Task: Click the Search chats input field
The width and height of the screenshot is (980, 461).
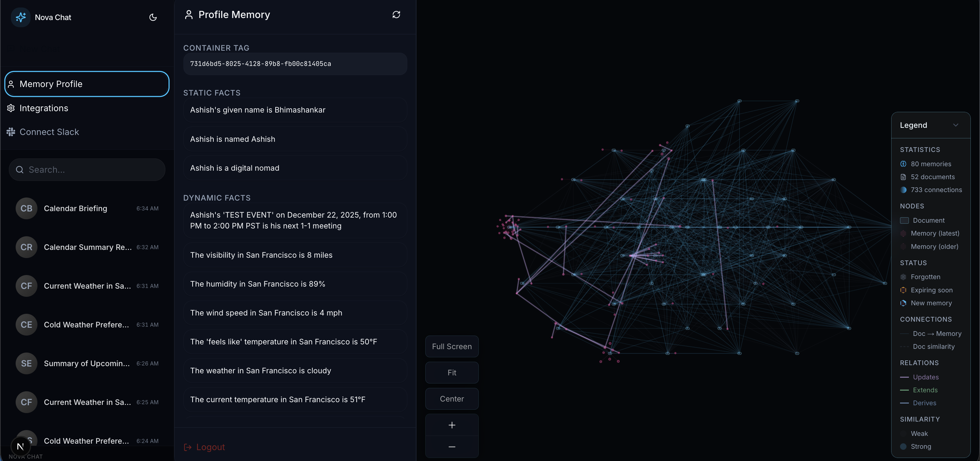Action: pyautogui.click(x=91, y=170)
